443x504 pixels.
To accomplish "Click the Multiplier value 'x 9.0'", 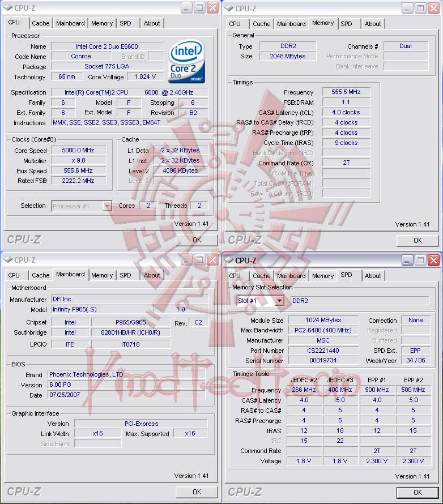I will (78, 160).
